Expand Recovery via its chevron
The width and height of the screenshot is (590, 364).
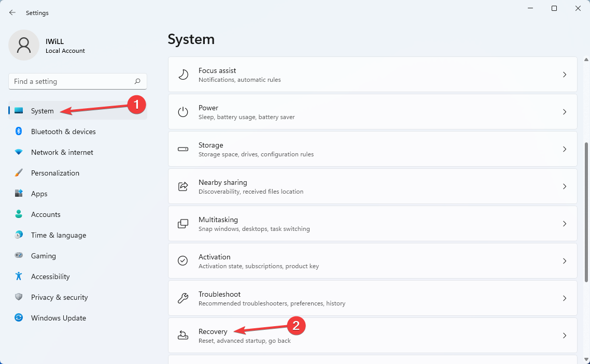coord(565,335)
